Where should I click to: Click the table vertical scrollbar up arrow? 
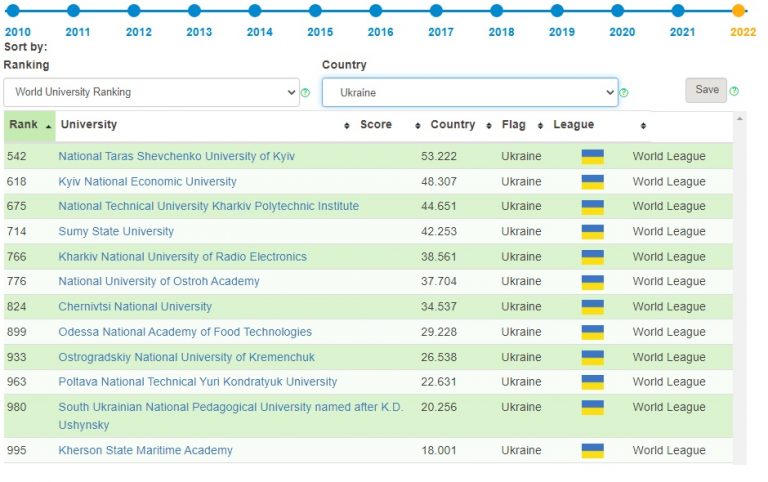[740, 119]
